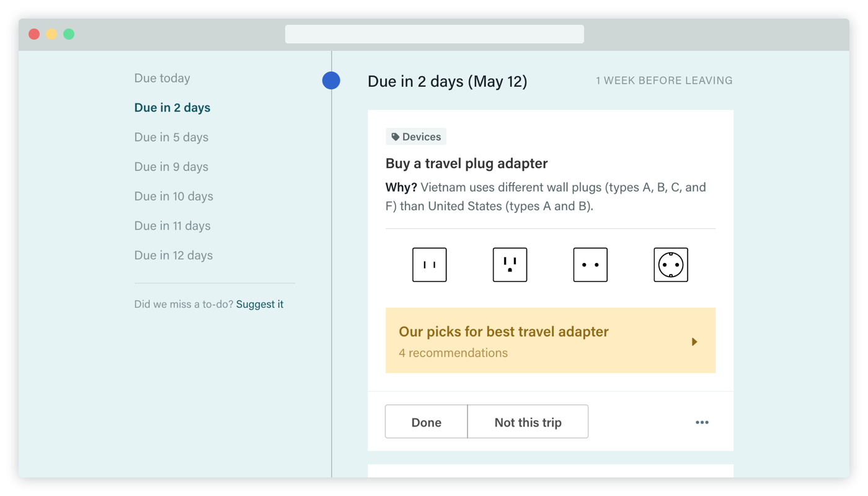
Task: Jump to Due today section
Action: pos(162,78)
